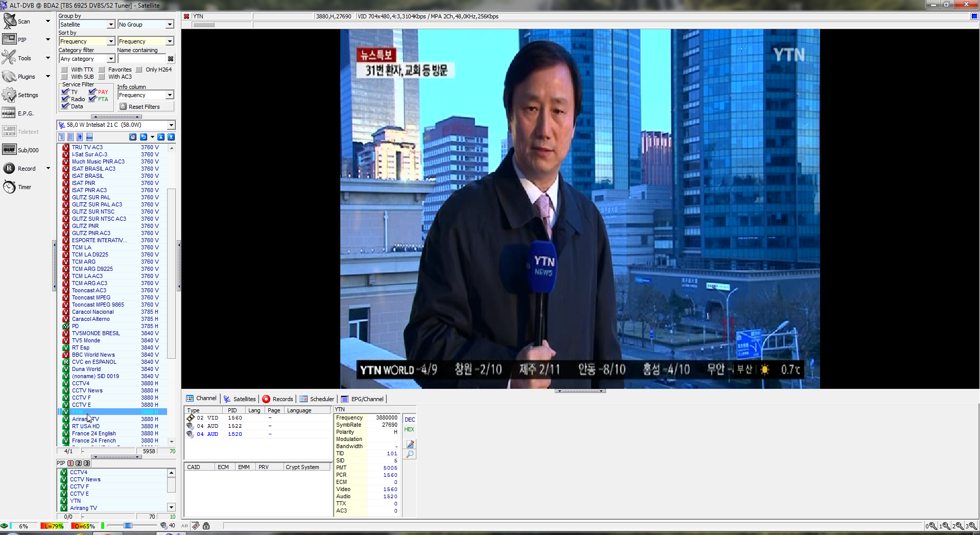Click the edit pencil icon beside channel info

pyautogui.click(x=410, y=444)
